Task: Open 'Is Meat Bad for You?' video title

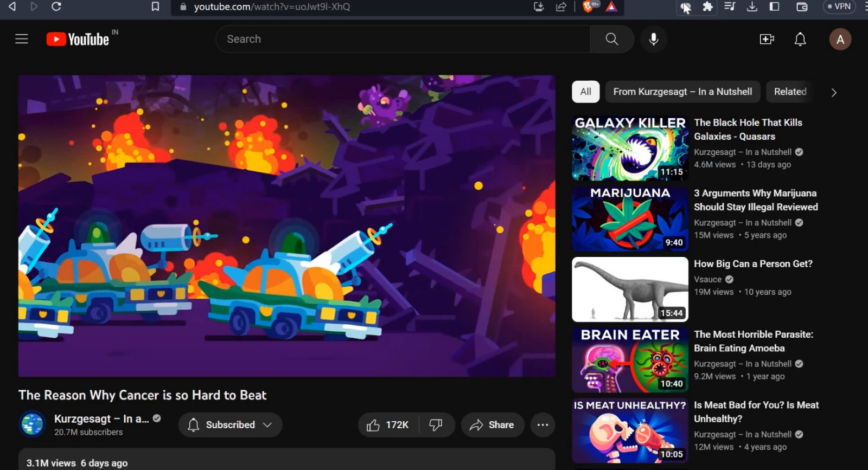Action: 756,412
